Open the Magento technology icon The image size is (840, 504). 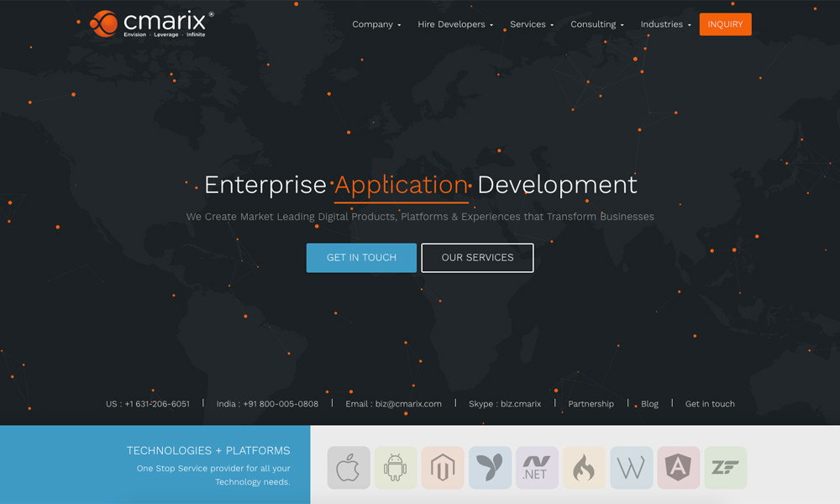(x=443, y=468)
